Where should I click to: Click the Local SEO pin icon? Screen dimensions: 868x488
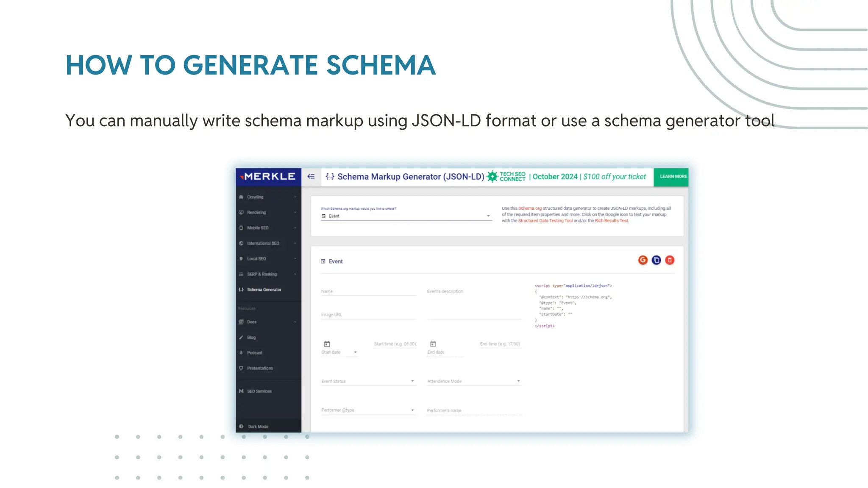[x=241, y=259]
